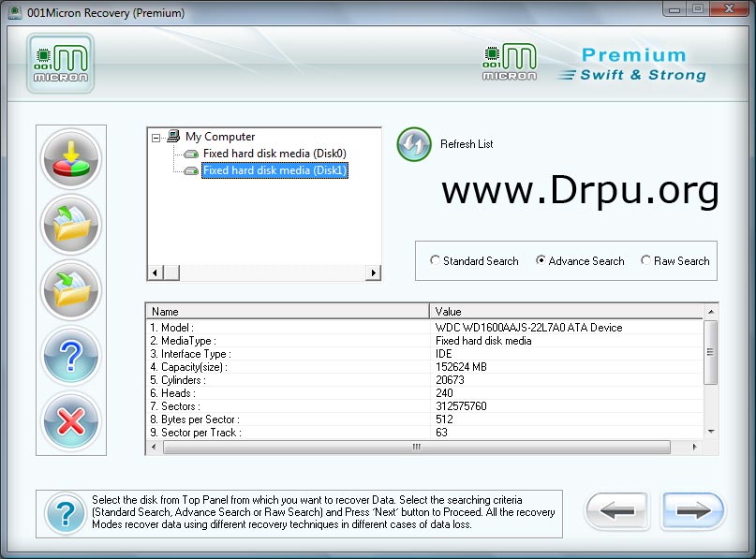Click the app icon in title bar
Screen dimensions: 756x559
point(15,12)
